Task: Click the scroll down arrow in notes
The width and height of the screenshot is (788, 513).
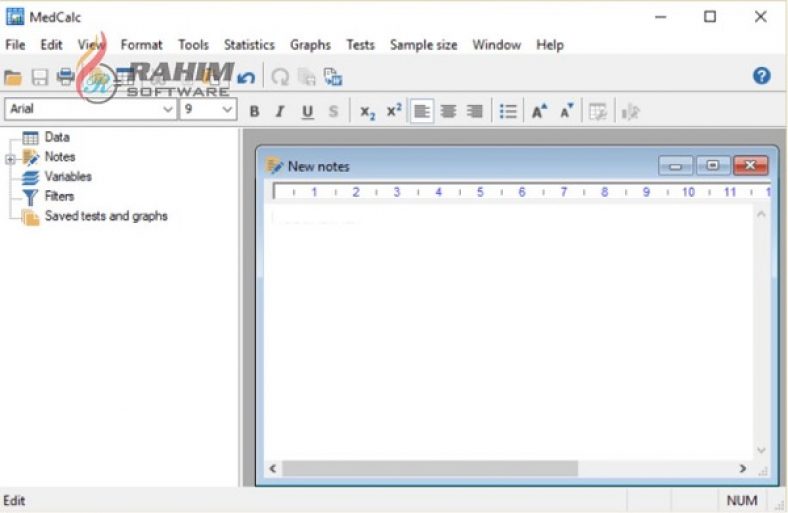Action: [761, 450]
